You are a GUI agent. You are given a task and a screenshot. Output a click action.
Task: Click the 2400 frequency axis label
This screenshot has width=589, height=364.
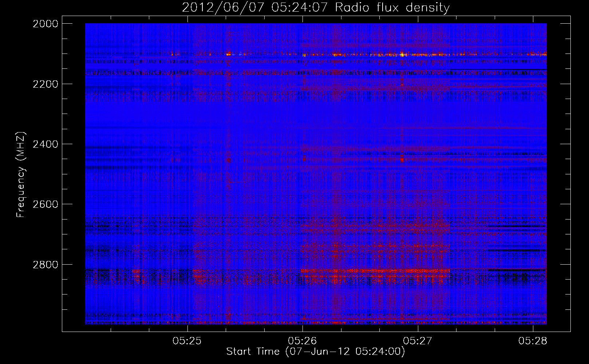point(46,144)
